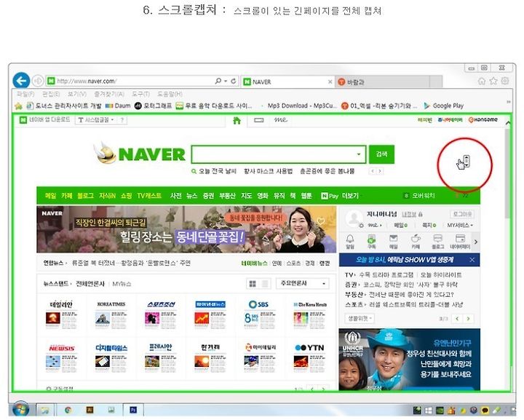Image resolution: width=524 pixels, height=420 pixels.
Task: Open the YTN newsstand thumbnail
Action: (309, 358)
